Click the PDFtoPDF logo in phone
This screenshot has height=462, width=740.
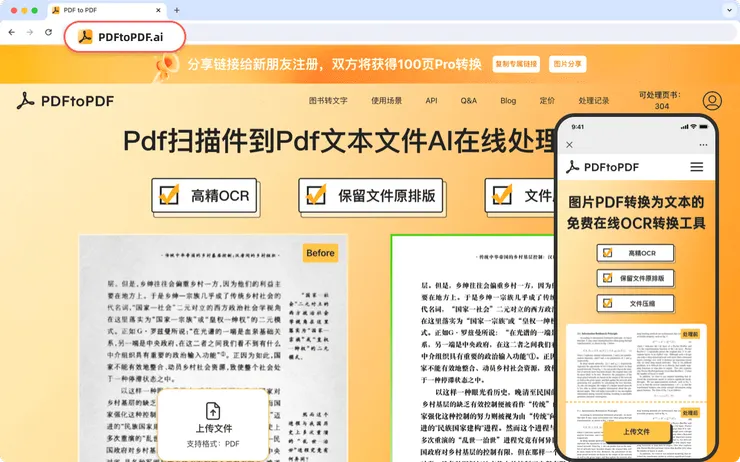click(x=603, y=167)
